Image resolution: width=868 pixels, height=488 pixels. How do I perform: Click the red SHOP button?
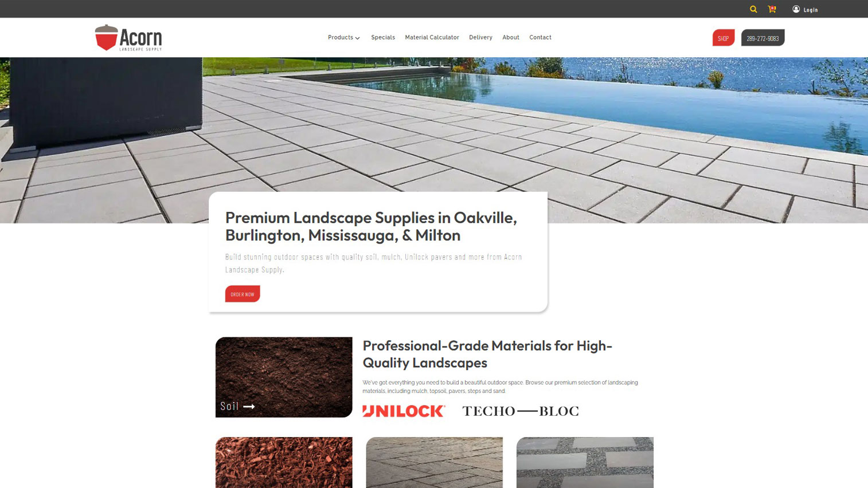[723, 37]
